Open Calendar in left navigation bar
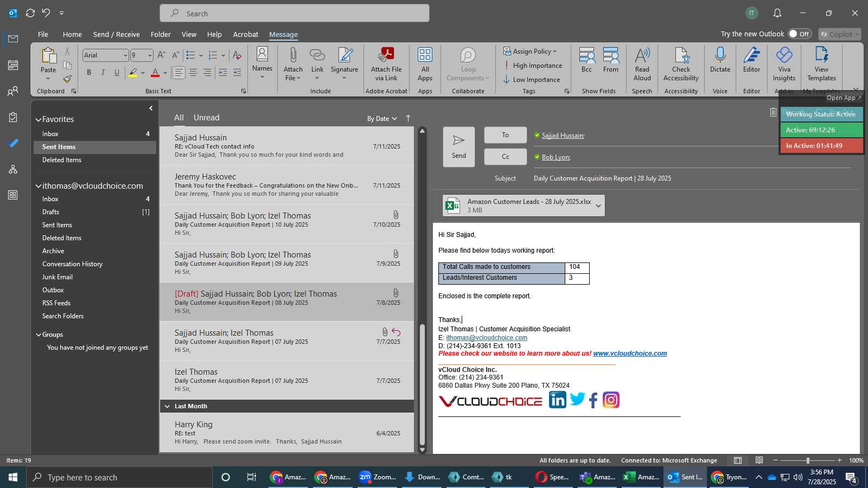This screenshot has width=868, height=488. point(13,65)
